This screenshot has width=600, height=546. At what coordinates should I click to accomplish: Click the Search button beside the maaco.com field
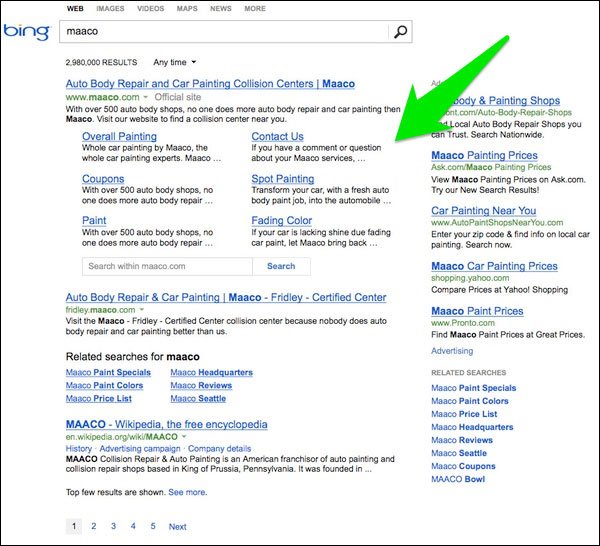point(281,266)
